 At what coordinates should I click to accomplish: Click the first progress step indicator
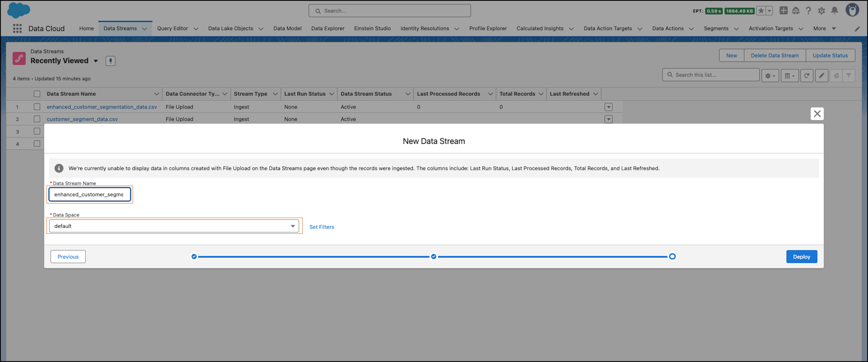(x=194, y=257)
